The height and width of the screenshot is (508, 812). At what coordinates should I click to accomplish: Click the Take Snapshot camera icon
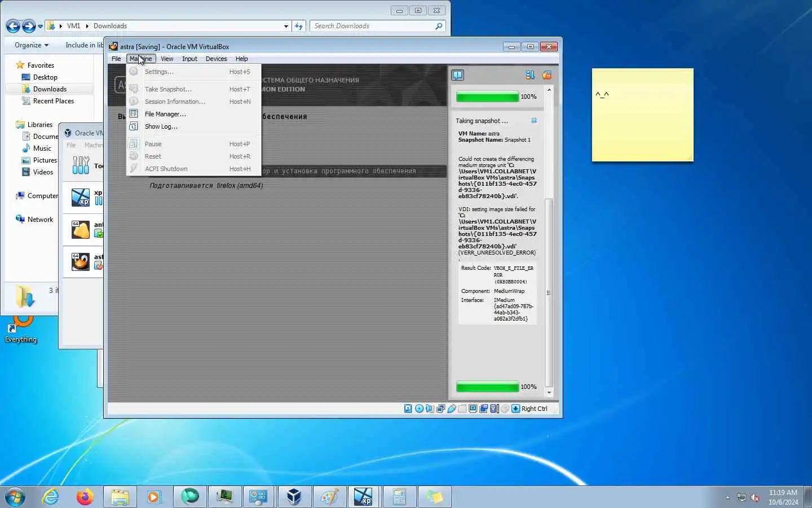[134, 89]
